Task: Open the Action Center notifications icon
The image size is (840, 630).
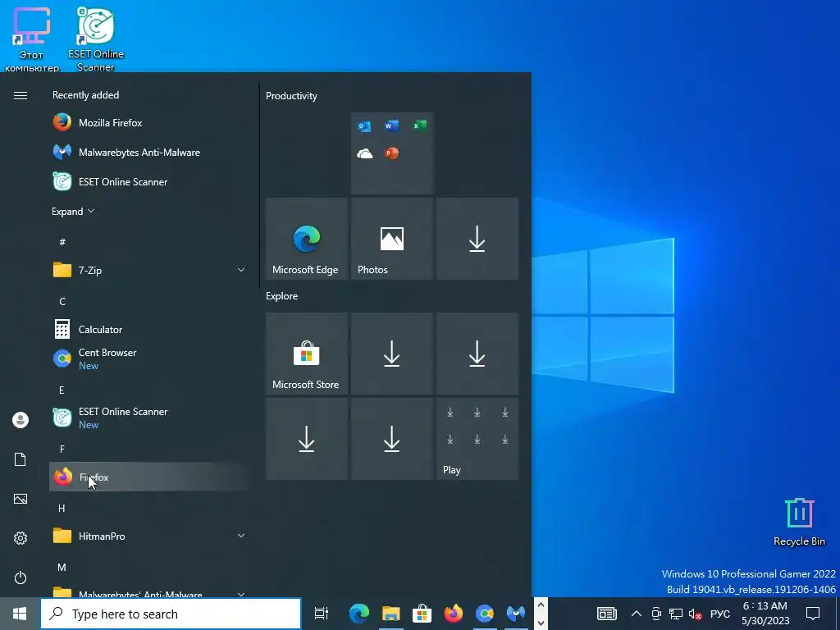Action: click(813, 614)
